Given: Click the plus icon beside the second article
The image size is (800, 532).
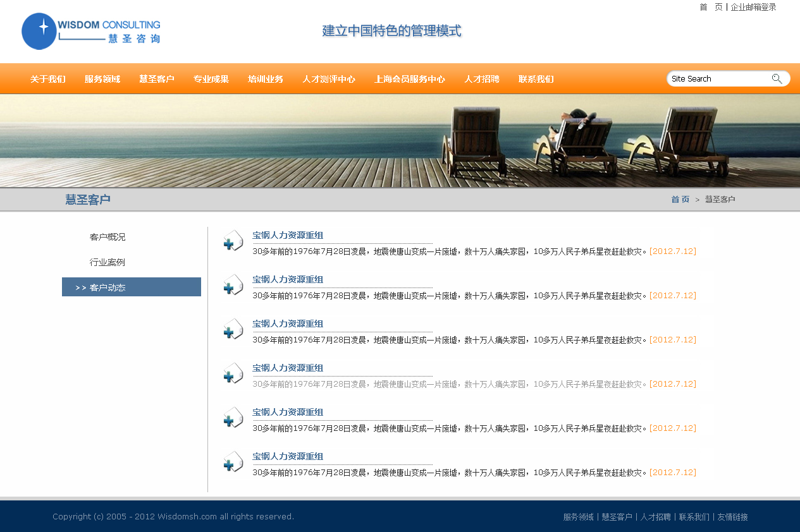Looking at the screenshot, I should click(x=233, y=286).
